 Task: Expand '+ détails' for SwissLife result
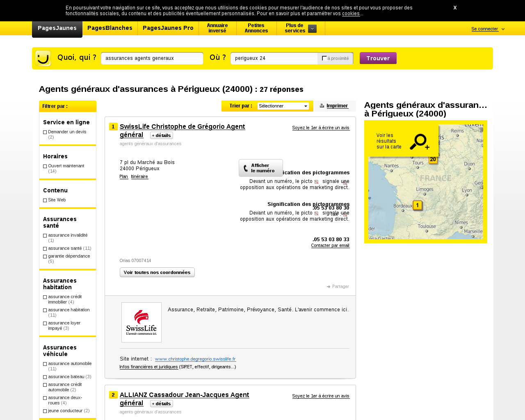[162, 135]
